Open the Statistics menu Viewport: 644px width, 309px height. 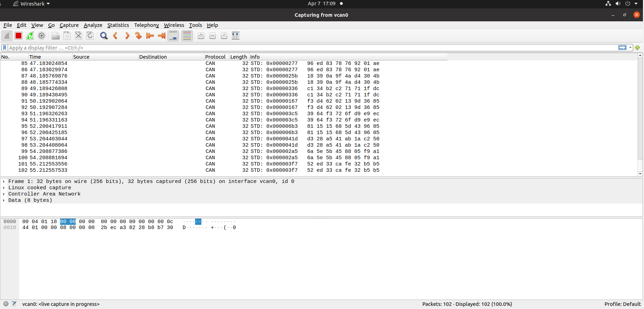pos(118,25)
